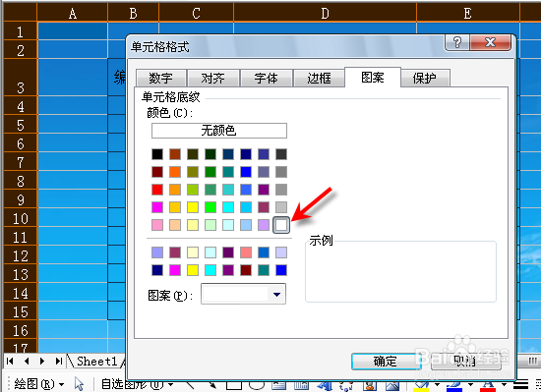Select row 8 header
This screenshot has width=541, height=392.
(x=20, y=181)
